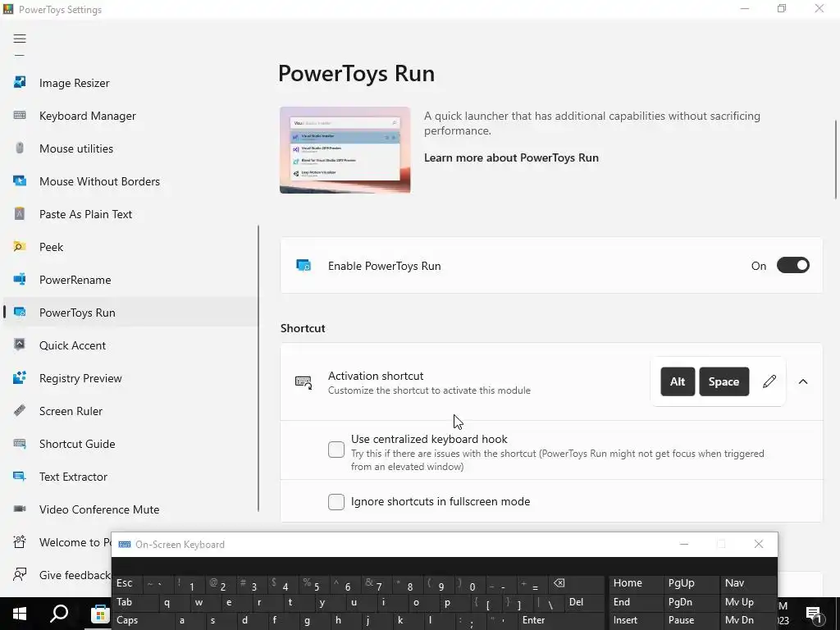Click the Image Resizer icon
Viewport: 840px width, 630px height.
(20, 83)
